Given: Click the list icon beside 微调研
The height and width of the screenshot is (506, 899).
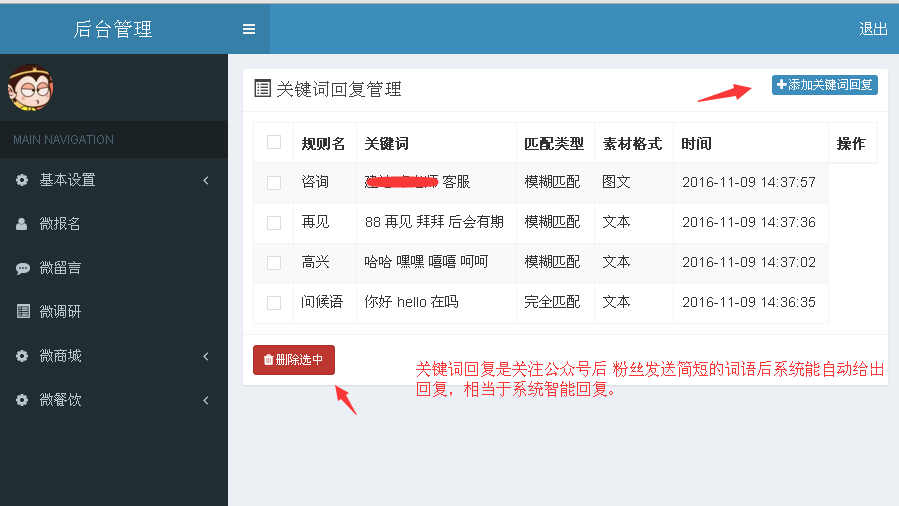Looking at the screenshot, I should click(23, 311).
